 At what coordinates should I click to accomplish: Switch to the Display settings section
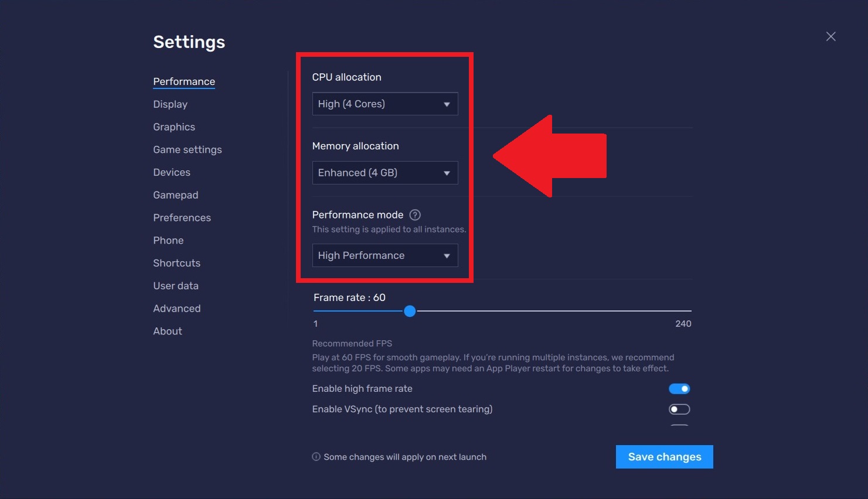tap(170, 104)
